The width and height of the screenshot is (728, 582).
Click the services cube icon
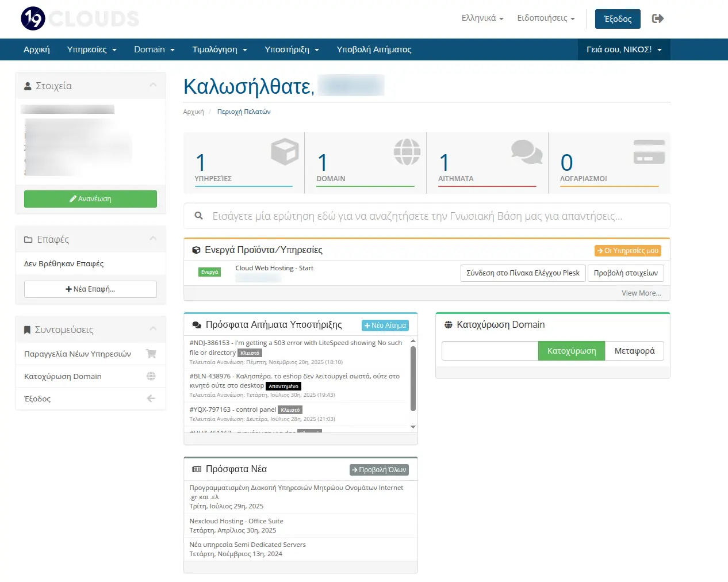(285, 152)
